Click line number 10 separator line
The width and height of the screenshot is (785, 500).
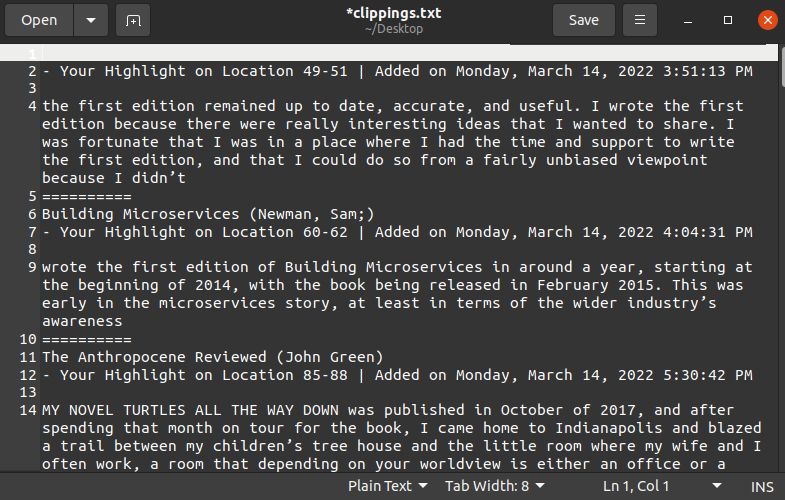[x=87, y=339]
